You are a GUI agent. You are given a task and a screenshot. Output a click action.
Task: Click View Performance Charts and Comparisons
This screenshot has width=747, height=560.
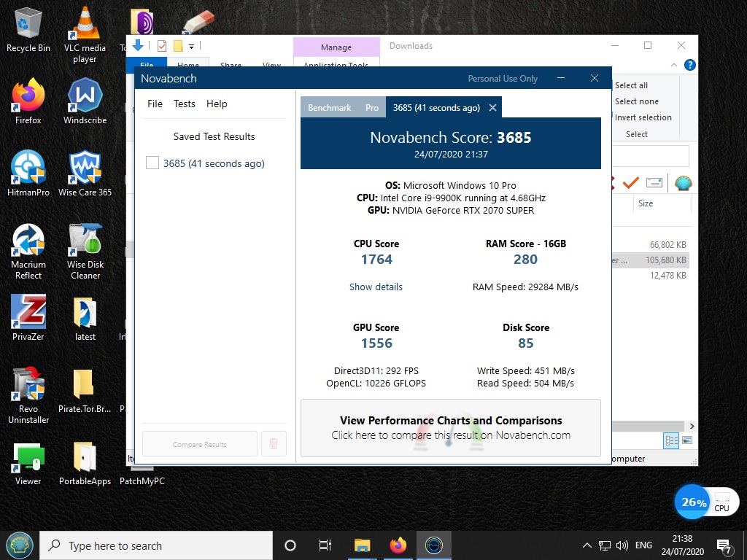tap(451, 428)
